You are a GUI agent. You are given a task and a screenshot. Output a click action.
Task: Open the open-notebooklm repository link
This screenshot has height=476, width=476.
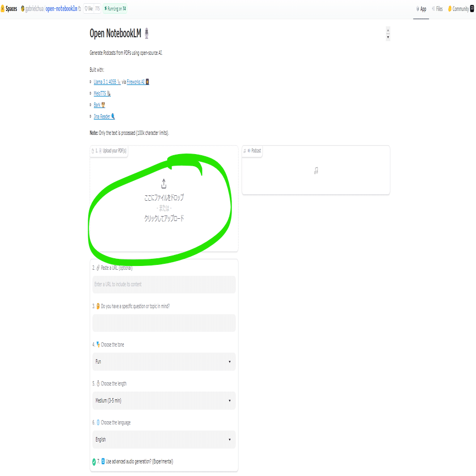[61, 9]
